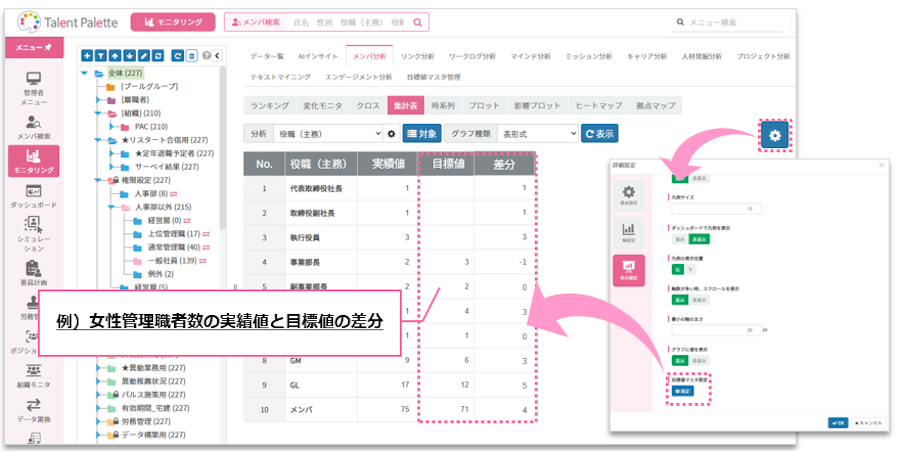Click the add (plus) icon above tree

[87, 56]
